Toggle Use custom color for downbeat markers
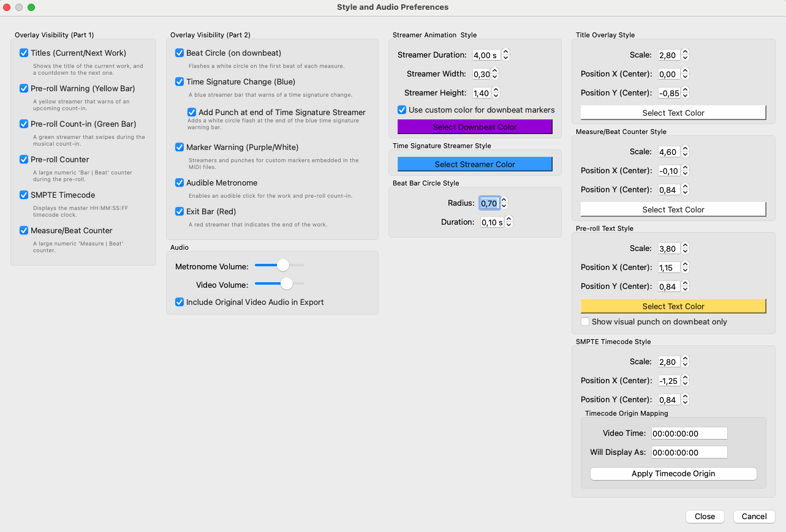 pyautogui.click(x=402, y=110)
